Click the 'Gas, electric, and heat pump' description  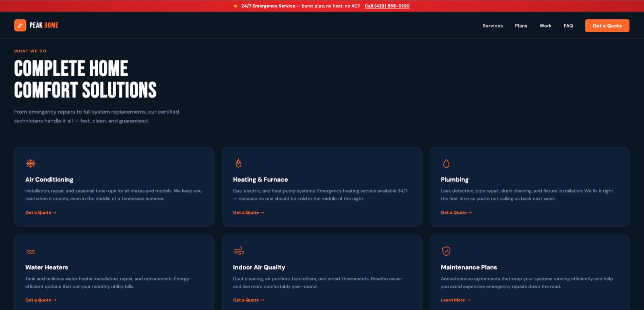pyautogui.click(x=320, y=195)
